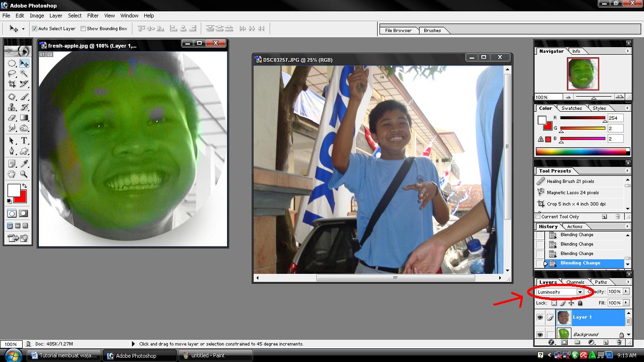Select the Lasso tool

pos(12,73)
